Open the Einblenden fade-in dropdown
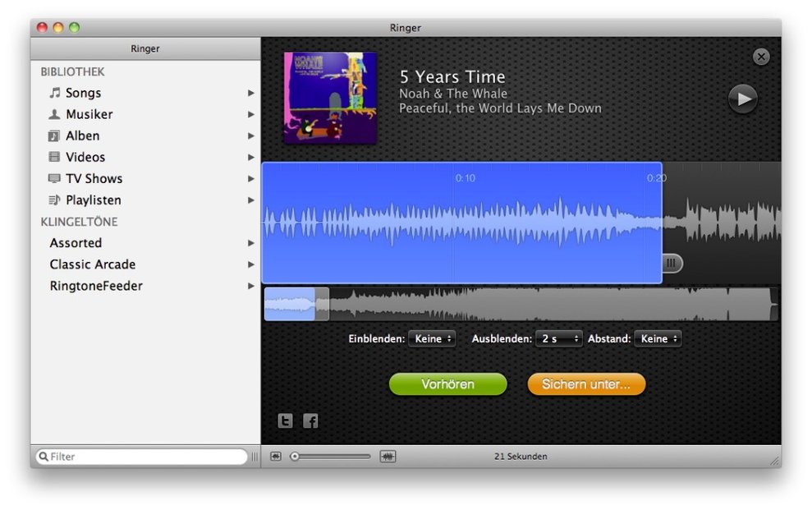Viewport: 812px width, 510px height. [x=432, y=338]
